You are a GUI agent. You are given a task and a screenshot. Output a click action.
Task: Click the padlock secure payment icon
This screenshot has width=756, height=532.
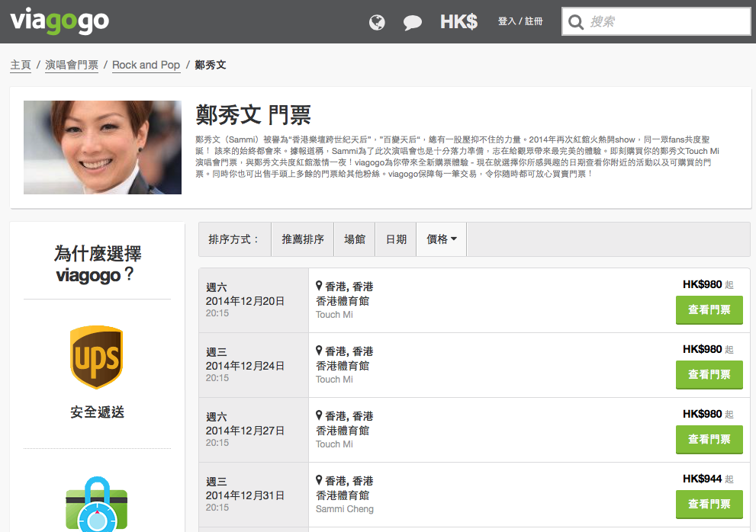pos(96,505)
